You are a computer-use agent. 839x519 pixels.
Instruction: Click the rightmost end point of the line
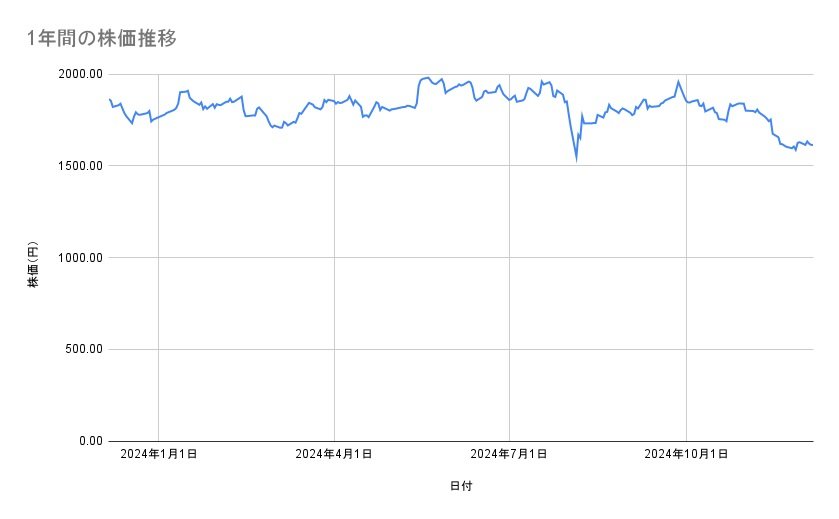coord(812,145)
